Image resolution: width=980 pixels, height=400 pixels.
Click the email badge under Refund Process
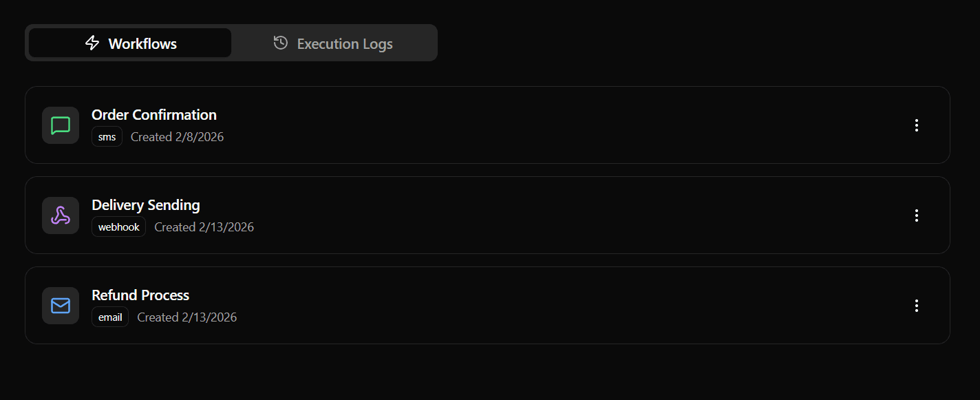coord(110,317)
